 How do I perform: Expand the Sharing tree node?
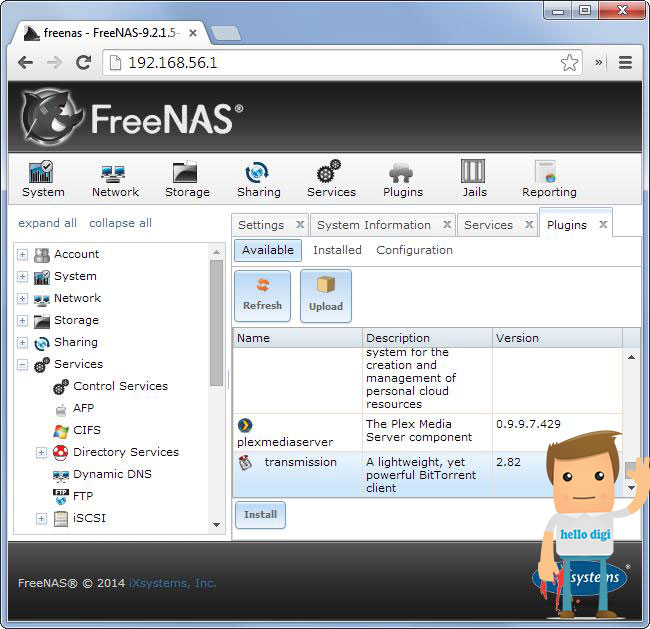pos(22,342)
